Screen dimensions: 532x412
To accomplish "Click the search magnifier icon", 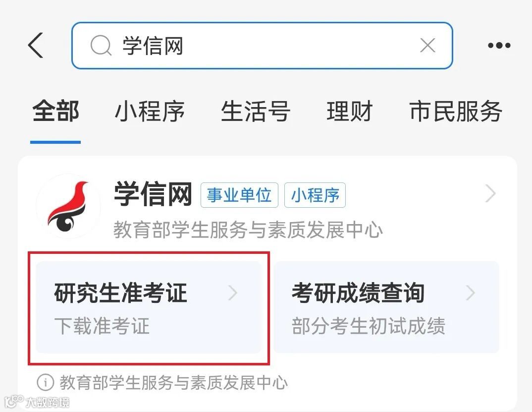I will click(x=101, y=46).
